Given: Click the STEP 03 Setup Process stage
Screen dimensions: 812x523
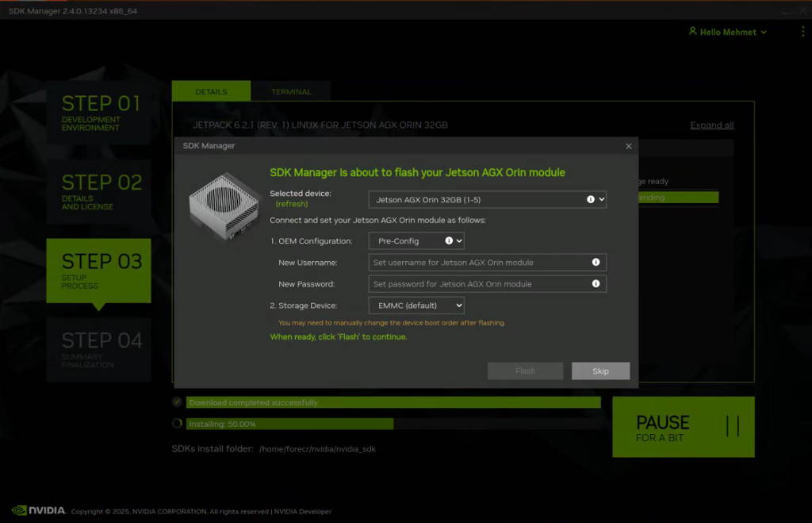Looking at the screenshot, I should [x=98, y=271].
